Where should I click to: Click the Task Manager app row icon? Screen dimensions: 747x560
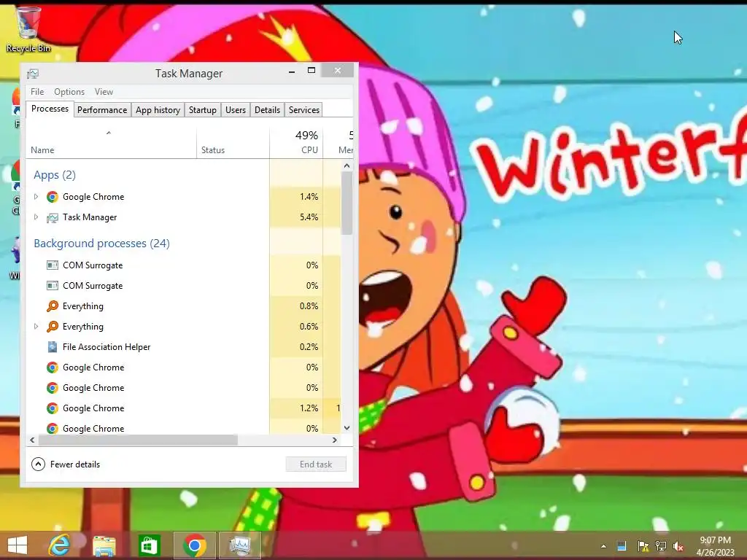pyautogui.click(x=53, y=217)
